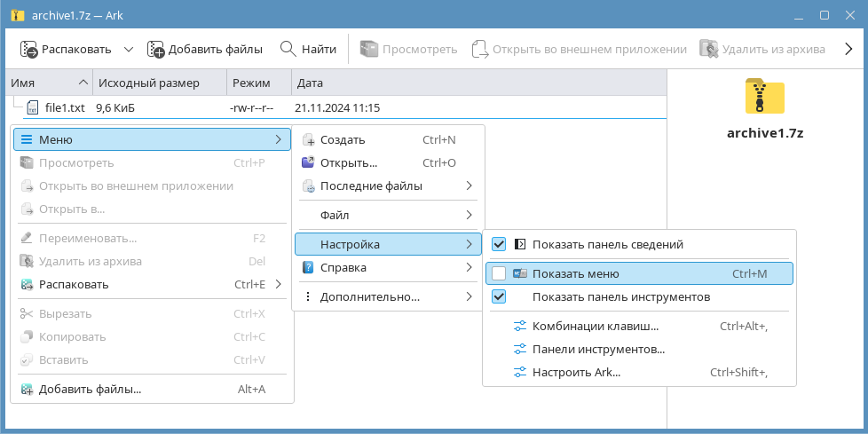Click the Open archive icon in menu

tap(309, 163)
